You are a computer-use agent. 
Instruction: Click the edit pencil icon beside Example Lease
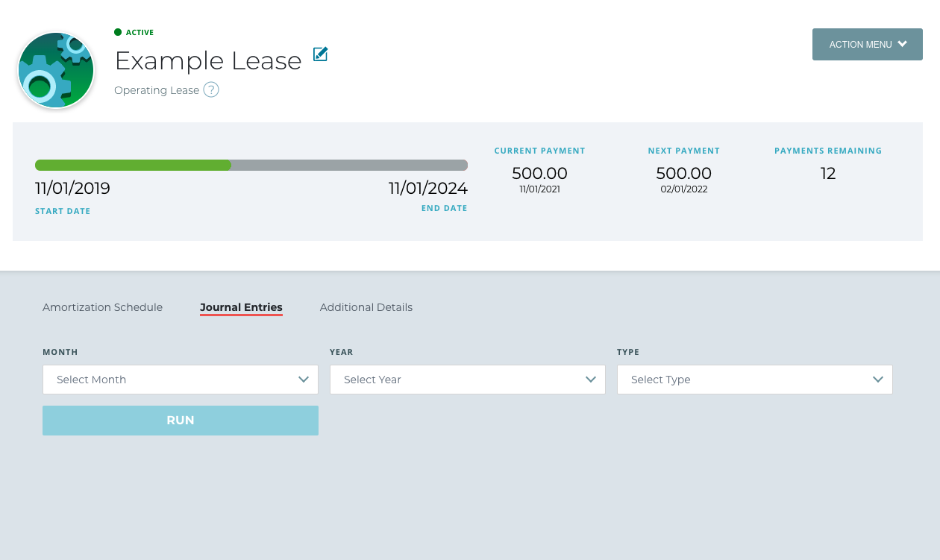pos(320,54)
